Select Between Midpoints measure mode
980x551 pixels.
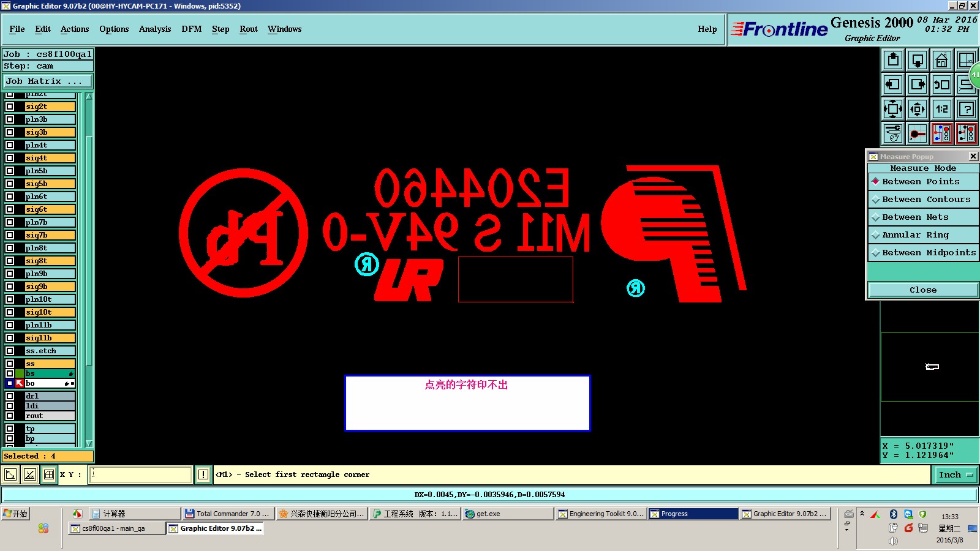[923, 253]
